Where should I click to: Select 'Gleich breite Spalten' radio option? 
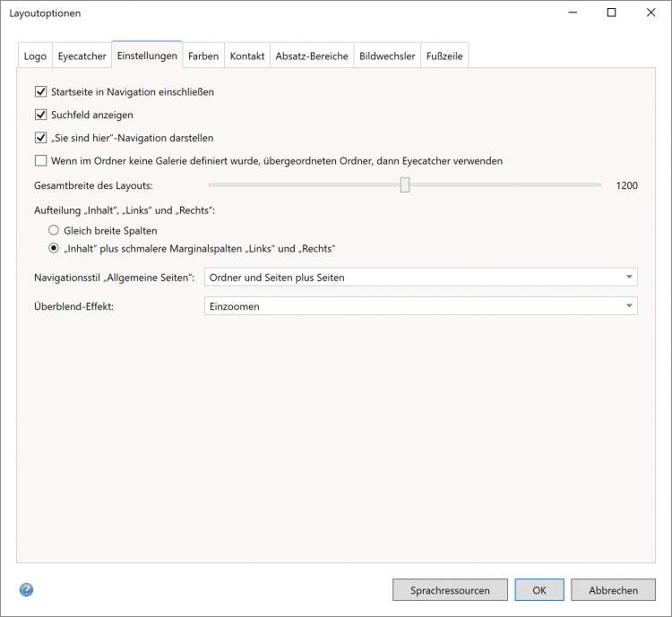click(x=54, y=231)
